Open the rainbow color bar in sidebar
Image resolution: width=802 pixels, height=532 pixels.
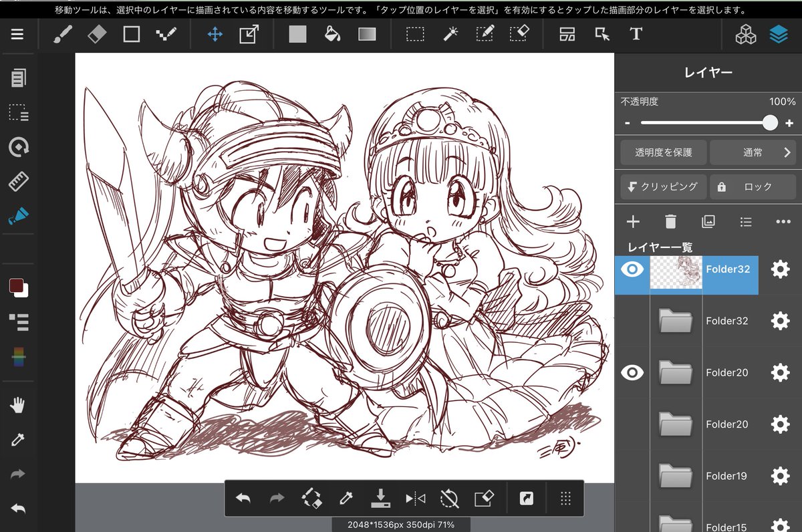[x=19, y=356]
